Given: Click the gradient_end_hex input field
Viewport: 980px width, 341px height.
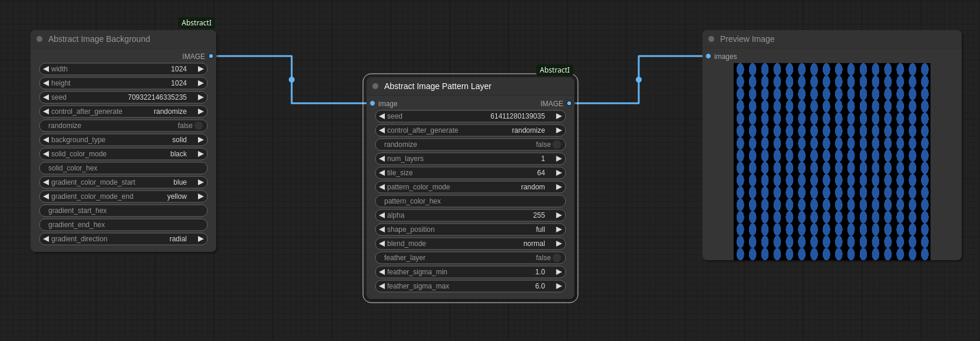Looking at the screenshot, I should coord(123,225).
